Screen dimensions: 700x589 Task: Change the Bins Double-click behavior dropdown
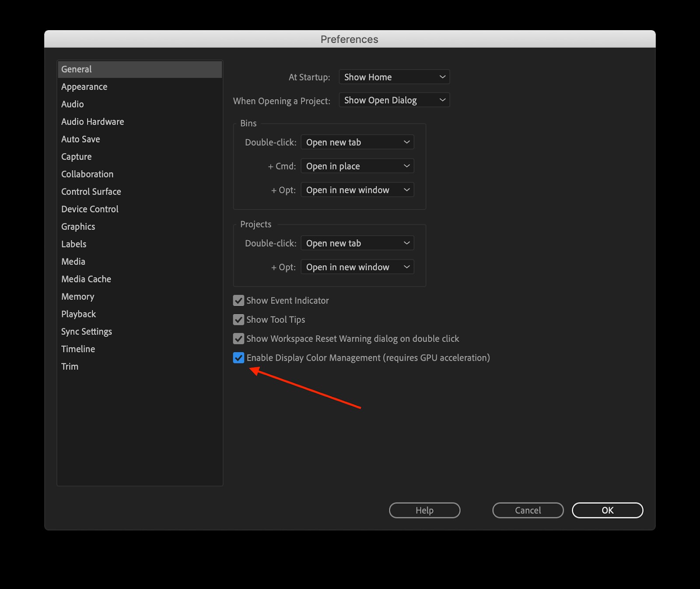[x=357, y=142]
